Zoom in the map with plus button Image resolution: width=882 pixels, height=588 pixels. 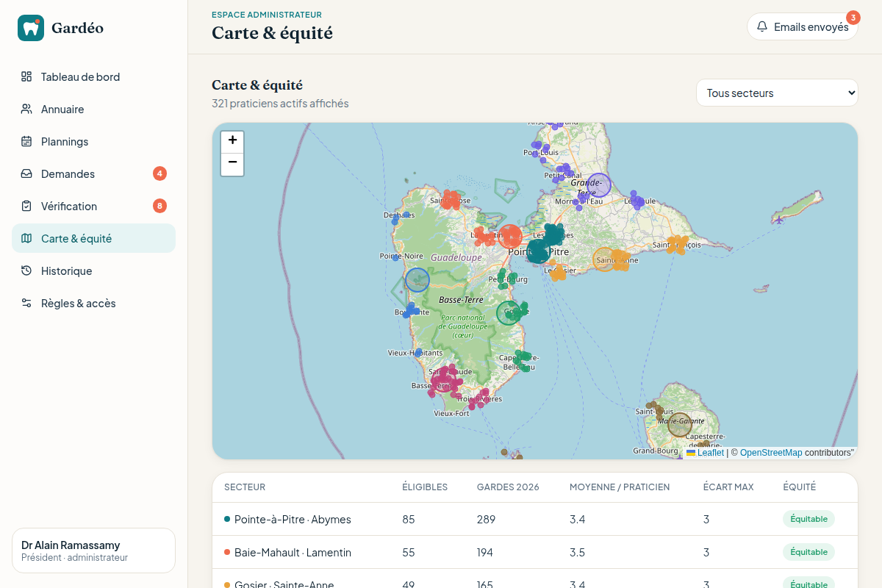pyautogui.click(x=232, y=142)
